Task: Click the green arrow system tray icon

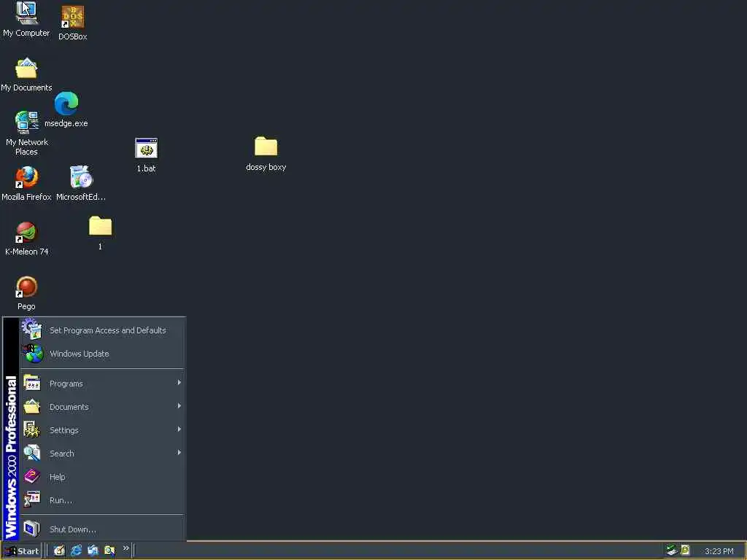Action: 672,550
